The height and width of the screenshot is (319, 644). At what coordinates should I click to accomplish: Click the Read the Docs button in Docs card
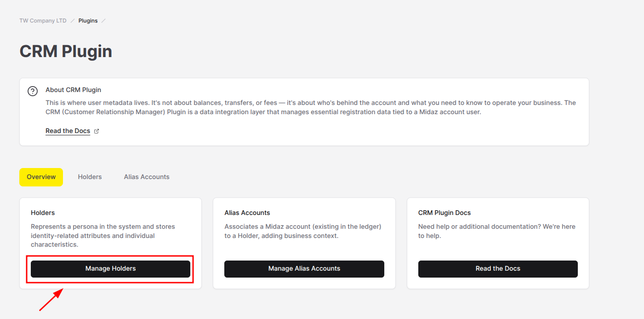[x=498, y=269]
